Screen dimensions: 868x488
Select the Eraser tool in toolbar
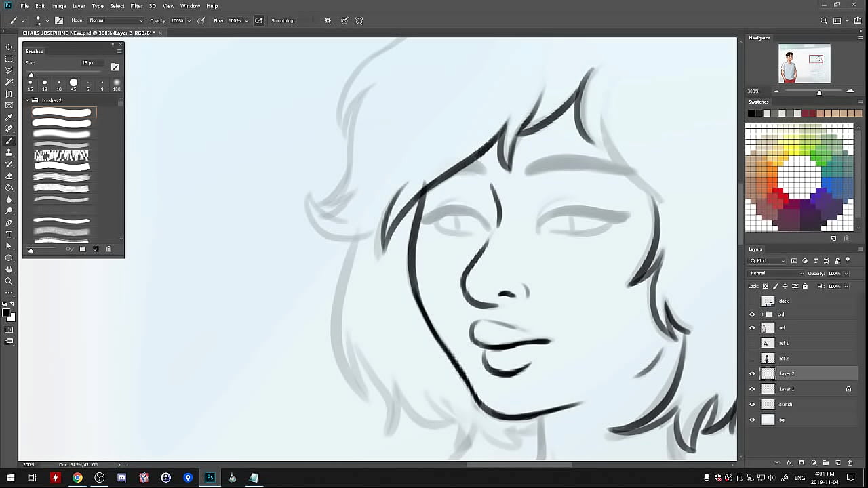tap(9, 176)
